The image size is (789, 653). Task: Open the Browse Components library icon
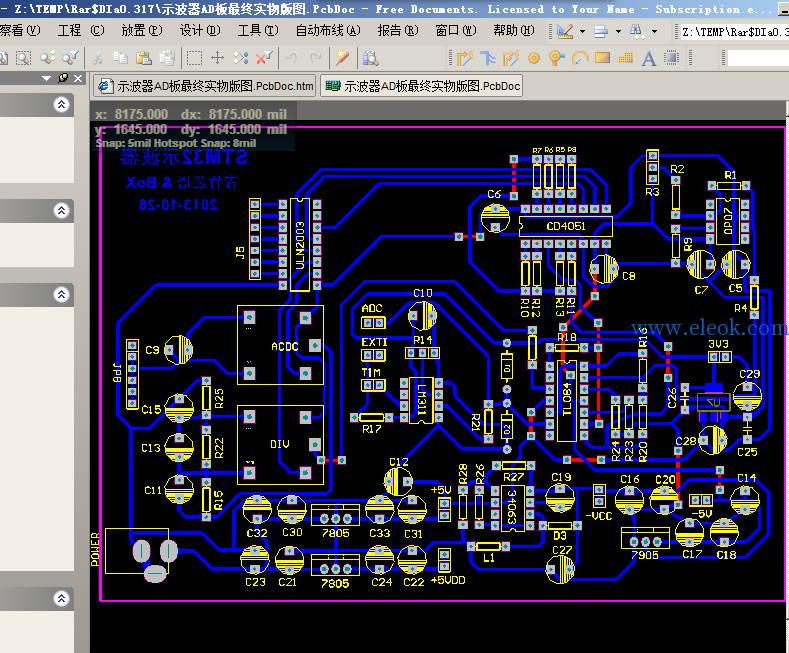[x=371, y=58]
